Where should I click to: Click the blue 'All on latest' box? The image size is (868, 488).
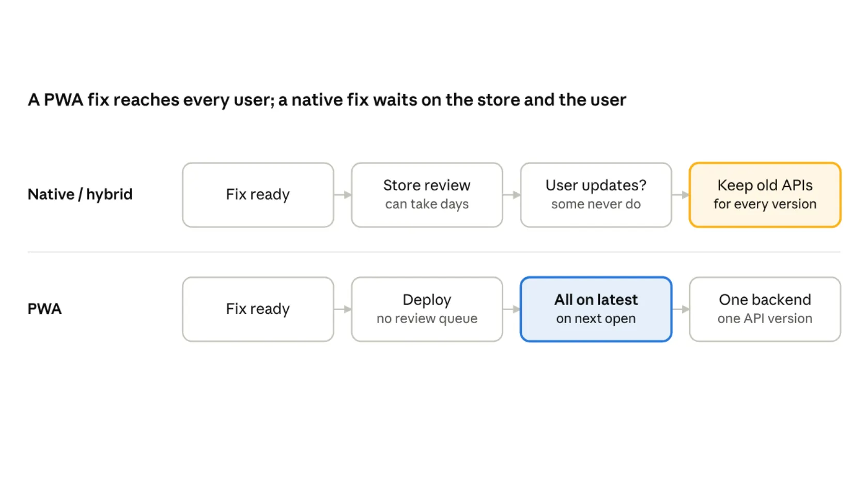coord(596,309)
